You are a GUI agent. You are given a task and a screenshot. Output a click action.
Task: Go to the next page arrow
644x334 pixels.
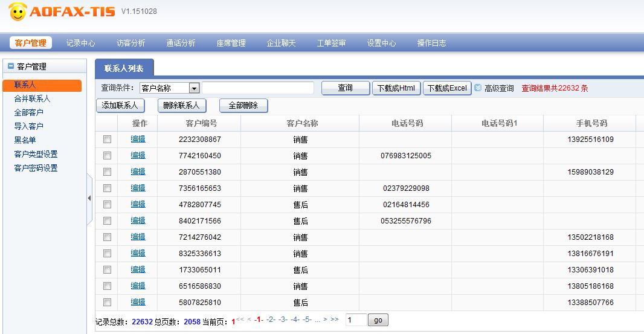(x=325, y=320)
